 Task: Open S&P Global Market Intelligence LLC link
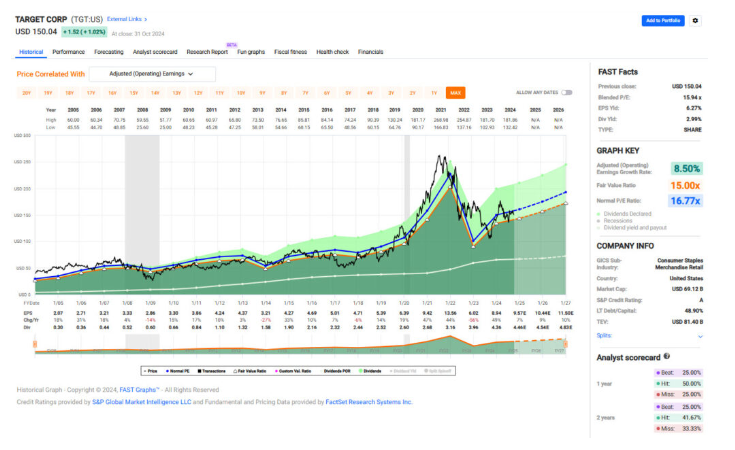[142, 402]
